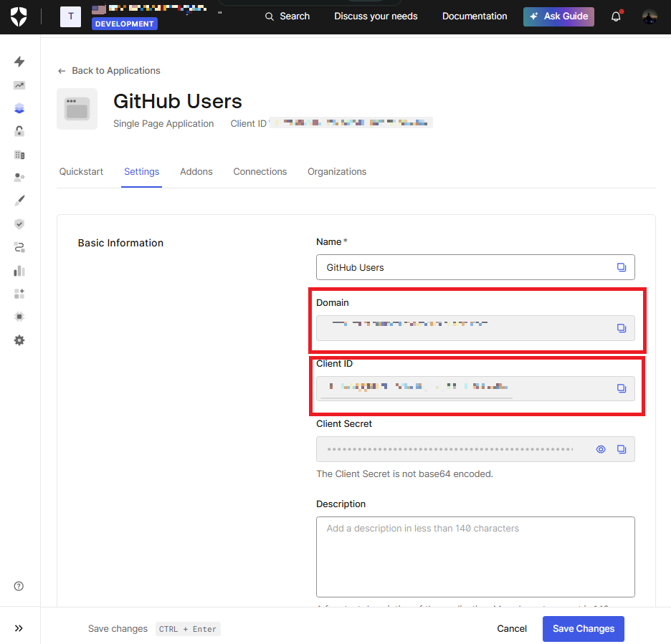Viewport: 671px width, 644px height.
Task: Open the user profile avatar
Action: pyautogui.click(x=649, y=16)
